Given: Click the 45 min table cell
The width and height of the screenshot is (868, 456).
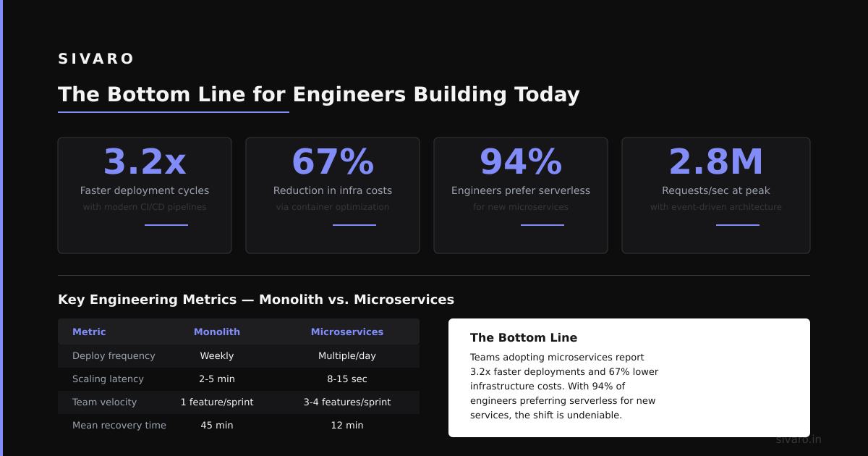Looking at the screenshot, I should [x=217, y=426].
